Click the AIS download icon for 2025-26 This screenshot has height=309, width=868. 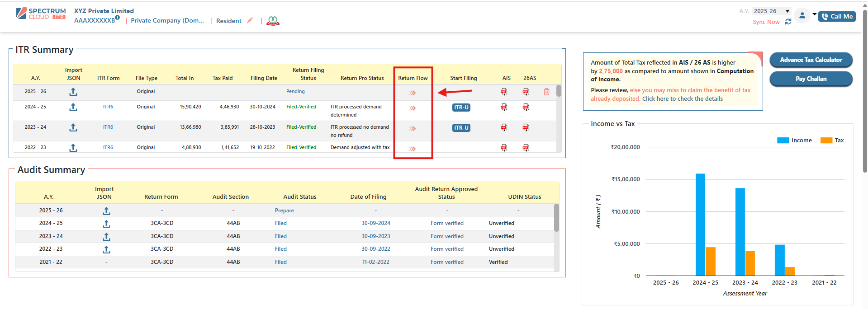click(x=504, y=92)
